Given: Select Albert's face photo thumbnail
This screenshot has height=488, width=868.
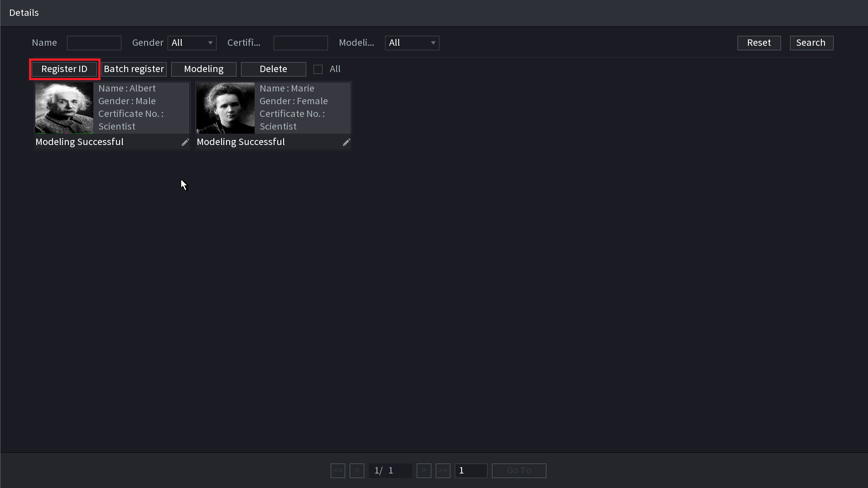Looking at the screenshot, I should (64, 108).
